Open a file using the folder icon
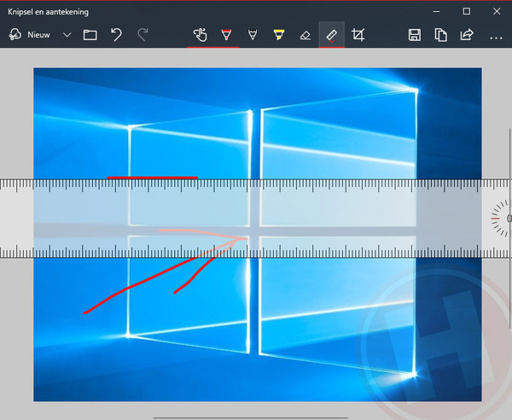Screen dimensions: 512x420 pyautogui.click(x=90, y=35)
